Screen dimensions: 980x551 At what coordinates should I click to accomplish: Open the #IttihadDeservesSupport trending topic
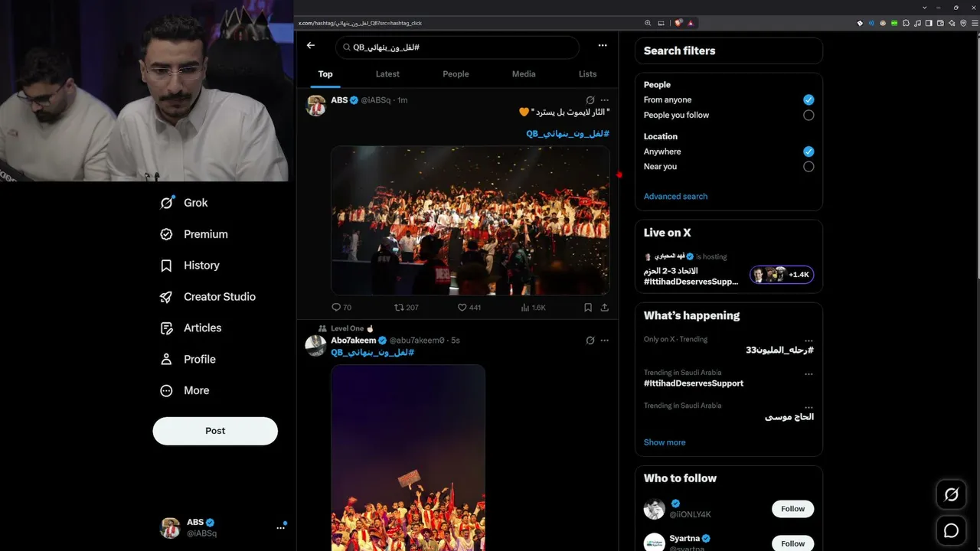click(x=694, y=383)
